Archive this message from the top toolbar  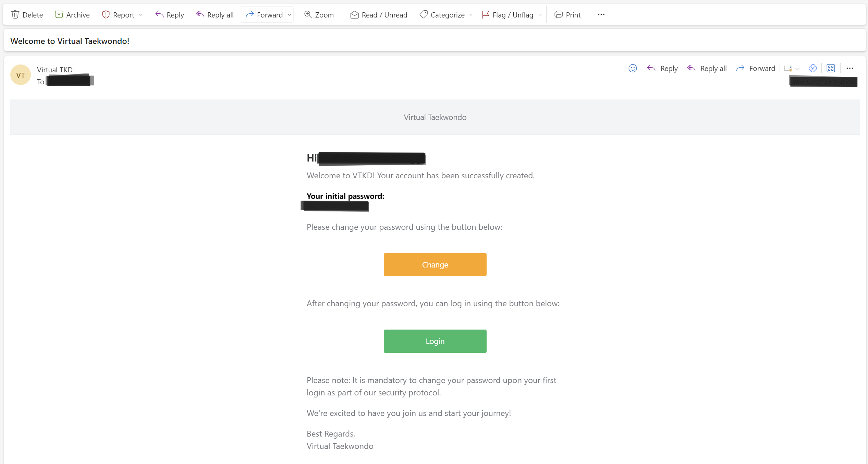tap(72, 15)
